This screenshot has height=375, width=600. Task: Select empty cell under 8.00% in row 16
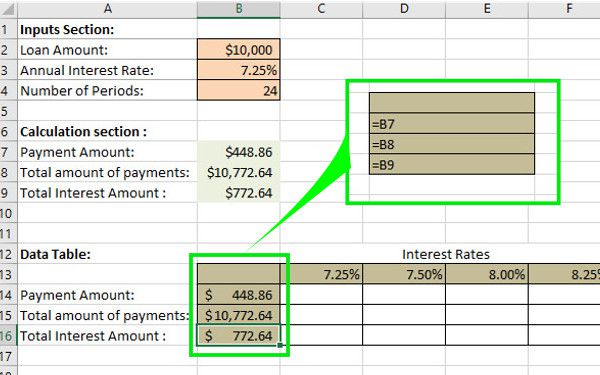point(487,336)
